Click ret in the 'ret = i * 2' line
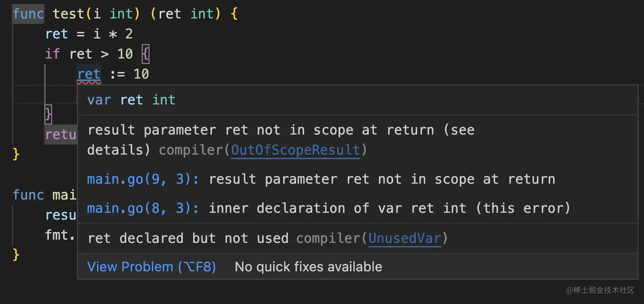This screenshot has width=644, height=304. click(x=57, y=34)
